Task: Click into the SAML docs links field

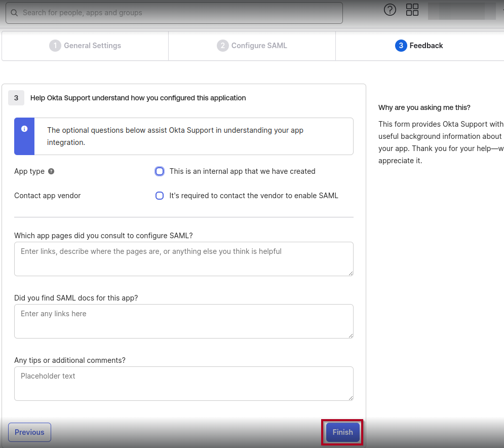Action: click(x=183, y=321)
